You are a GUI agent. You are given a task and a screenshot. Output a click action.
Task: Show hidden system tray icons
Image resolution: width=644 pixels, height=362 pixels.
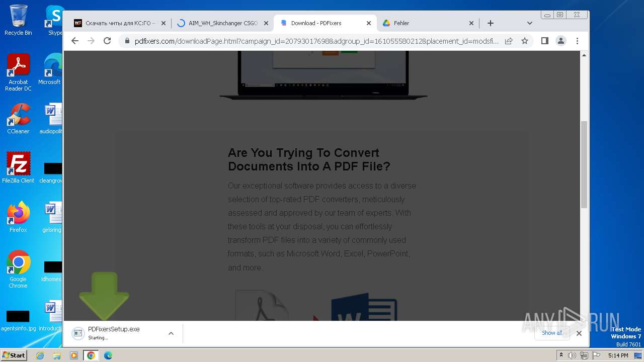tap(561, 355)
